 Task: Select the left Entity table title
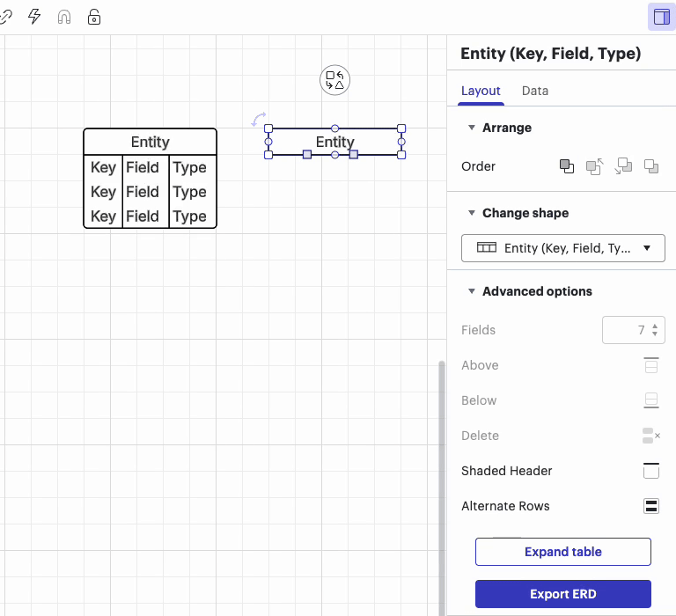pyautogui.click(x=150, y=142)
